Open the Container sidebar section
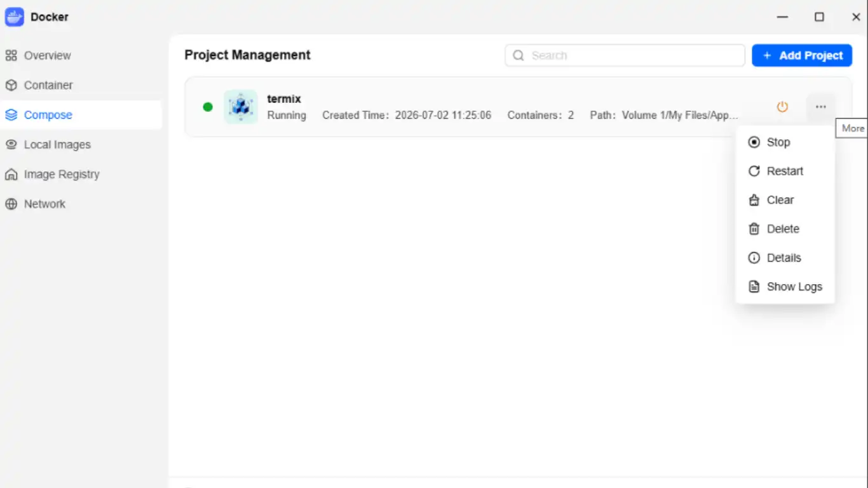868x488 pixels. pos(81,85)
